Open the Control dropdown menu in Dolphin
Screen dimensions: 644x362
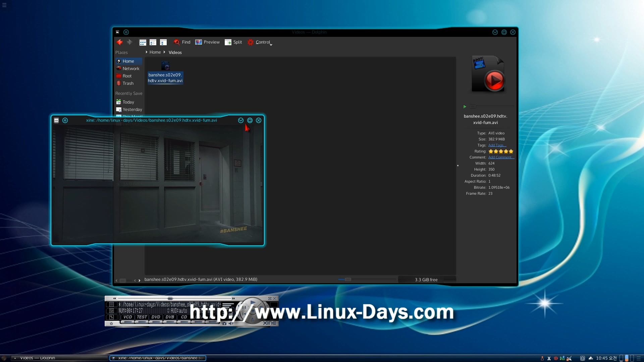(260, 42)
